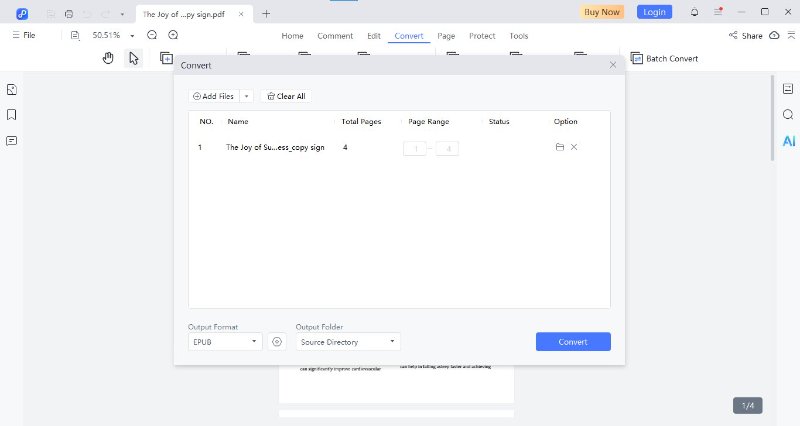The image size is (800, 426).
Task: Click the Create PDF icon in ribbon
Action: (166, 58)
